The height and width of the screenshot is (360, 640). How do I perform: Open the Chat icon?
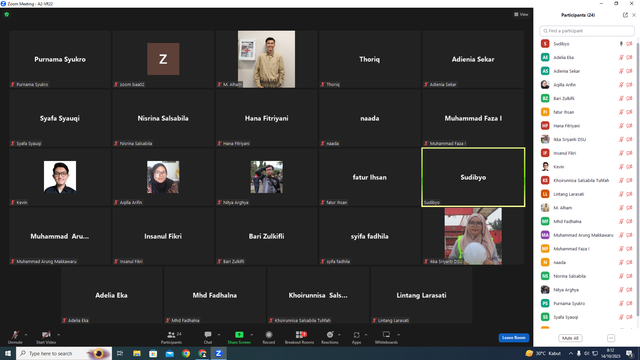point(208,335)
